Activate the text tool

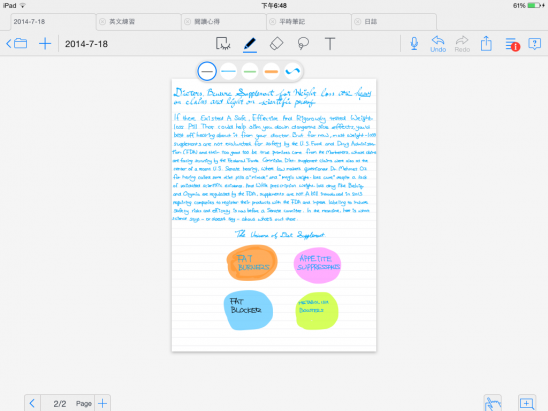[330, 44]
